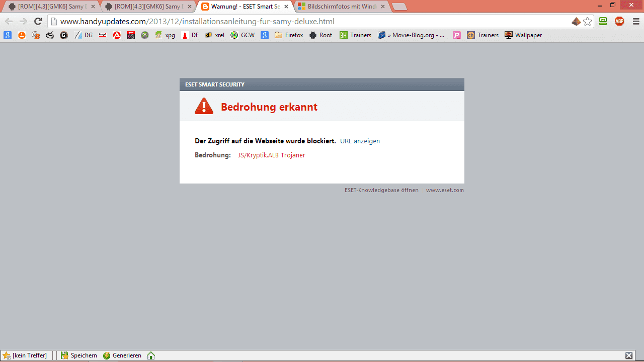The image size is (644, 362).
Task: Click the URL anzeigen link
Action: pyautogui.click(x=360, y=141)
